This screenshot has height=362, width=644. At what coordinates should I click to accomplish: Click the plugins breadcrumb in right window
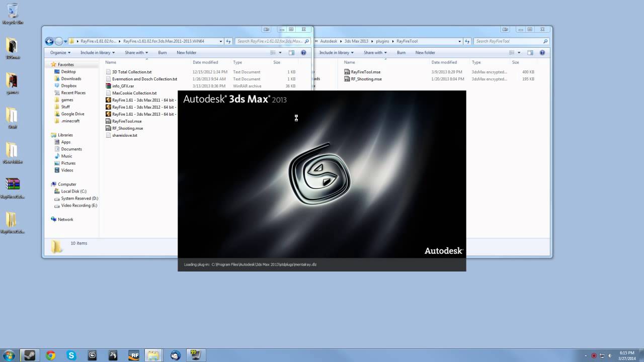[382, 41]
